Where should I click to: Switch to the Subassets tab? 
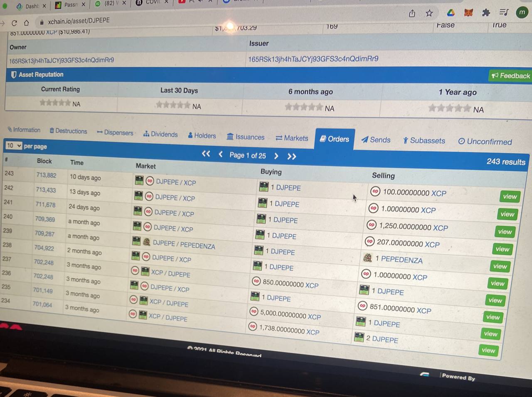[x=424, y=141]
